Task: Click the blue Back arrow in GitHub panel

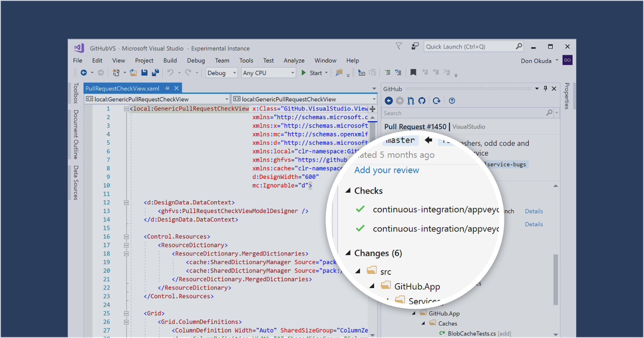Action: pyautogui.click(x=389, y=101)
